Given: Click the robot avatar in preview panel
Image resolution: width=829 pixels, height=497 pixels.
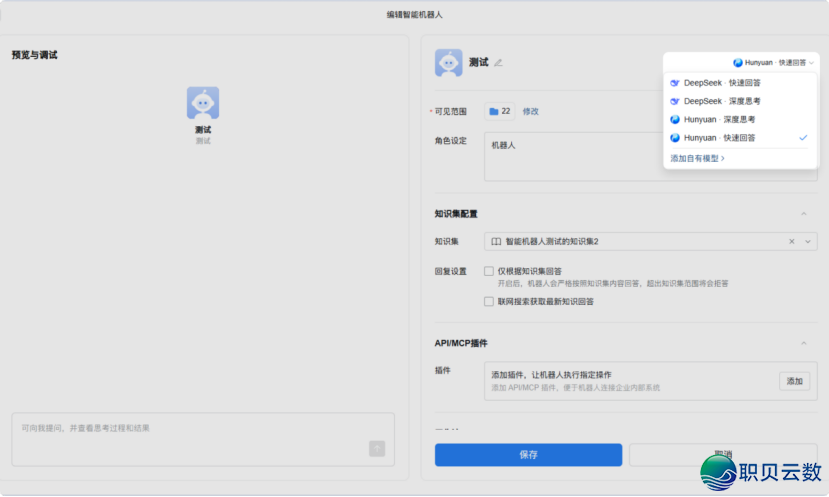Looking at the screenshot, I should (203, 103).
